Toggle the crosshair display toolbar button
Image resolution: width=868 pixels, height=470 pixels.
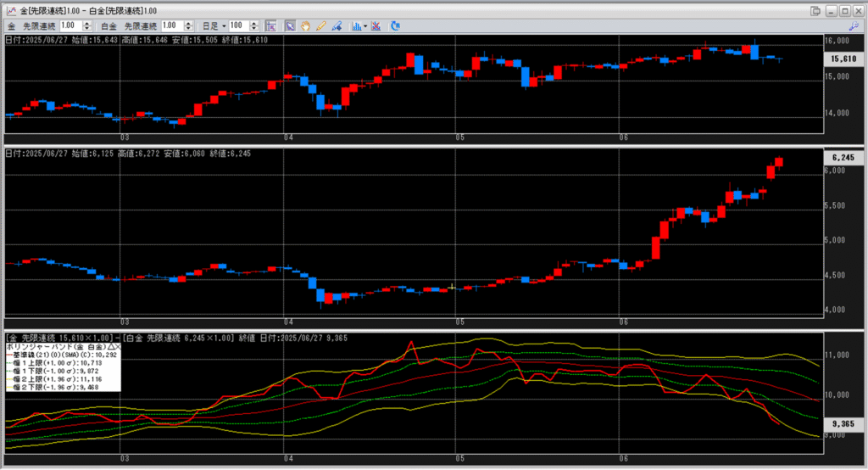click(270, 26)
